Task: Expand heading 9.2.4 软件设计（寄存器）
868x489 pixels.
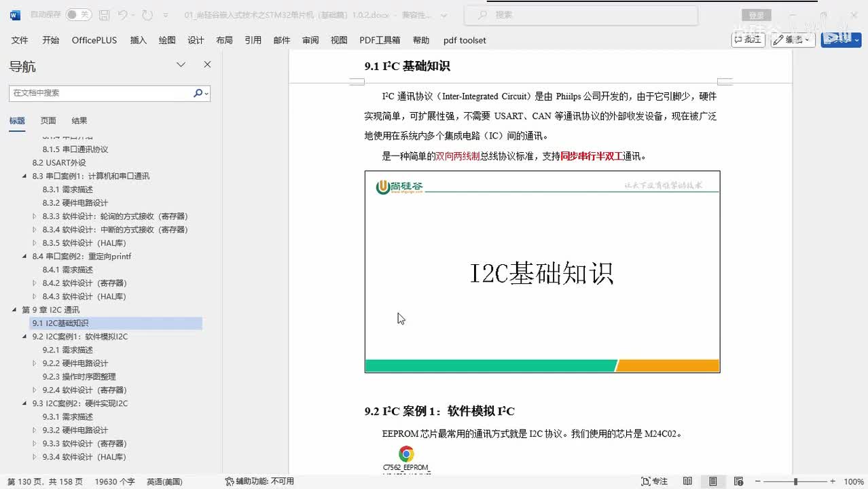Action: click(x=35, y=390)
